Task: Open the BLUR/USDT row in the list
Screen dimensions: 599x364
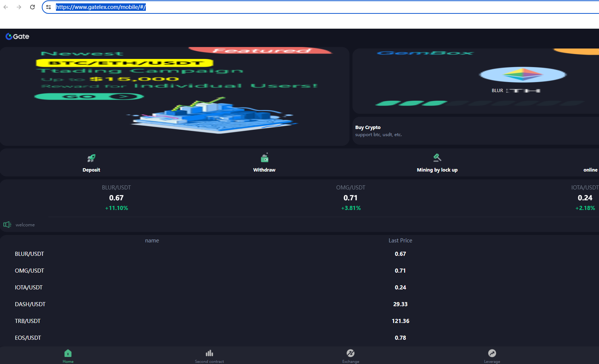Action: pos(299,254)
